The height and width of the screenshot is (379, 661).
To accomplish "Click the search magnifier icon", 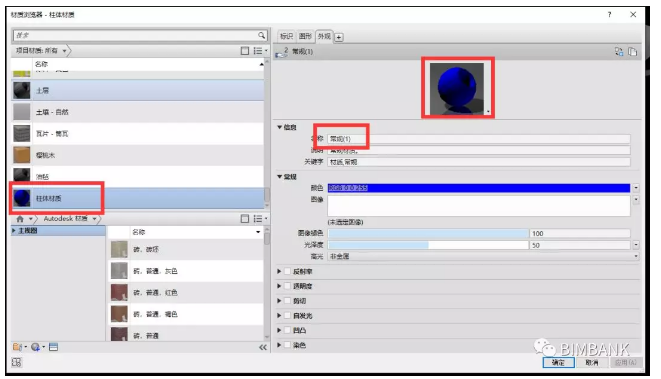I will click(261, 35).
